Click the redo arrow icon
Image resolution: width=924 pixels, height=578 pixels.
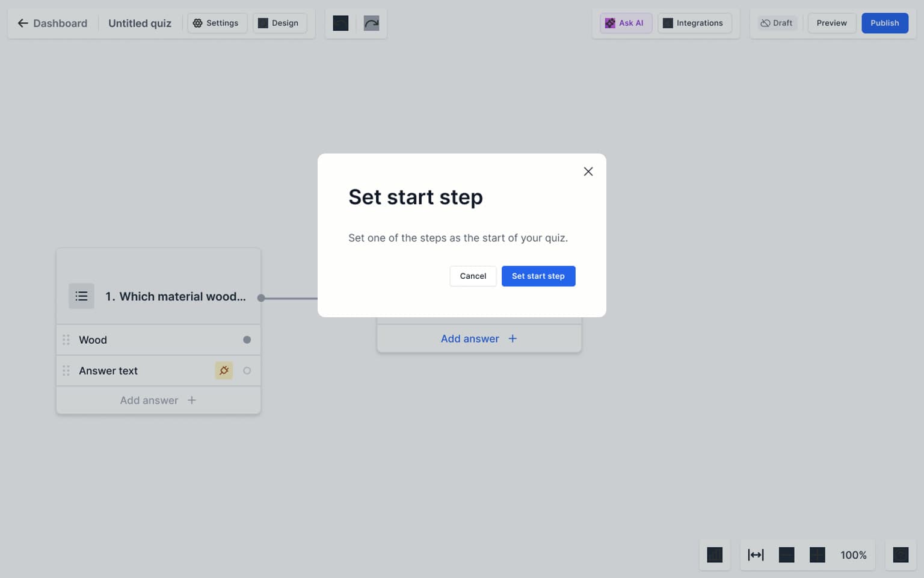[x=372, y=23]
